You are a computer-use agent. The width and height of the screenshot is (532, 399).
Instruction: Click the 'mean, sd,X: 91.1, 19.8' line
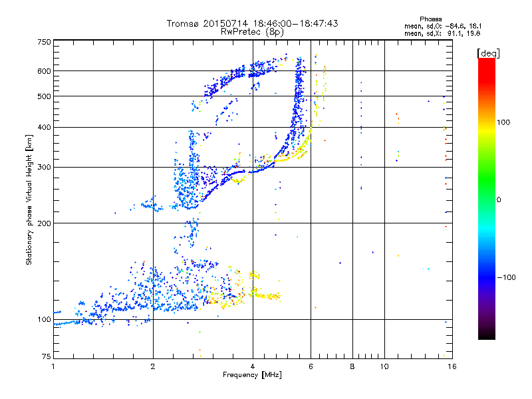tap(442, 33)
